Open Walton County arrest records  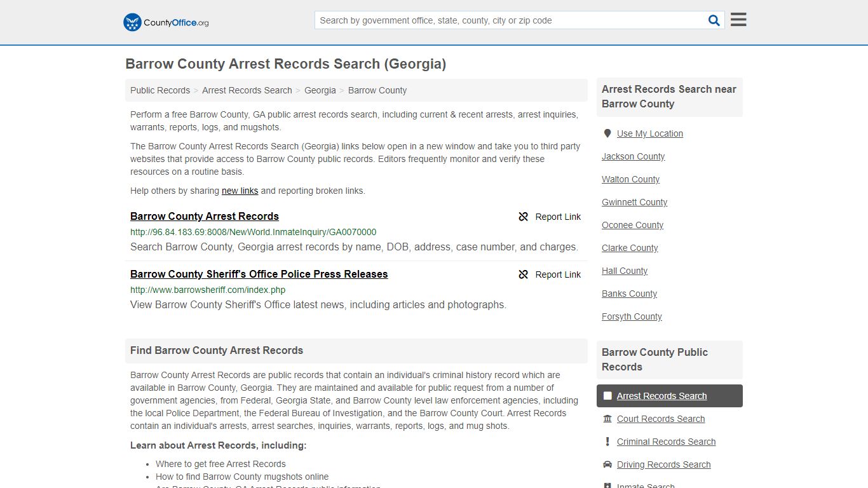coord(631,179)
